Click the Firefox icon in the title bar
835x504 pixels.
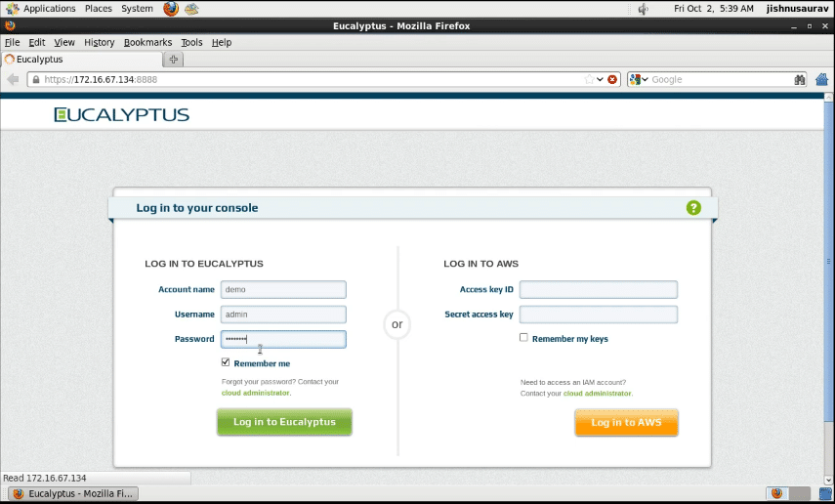pyautogui.click(x=10, y=25)
